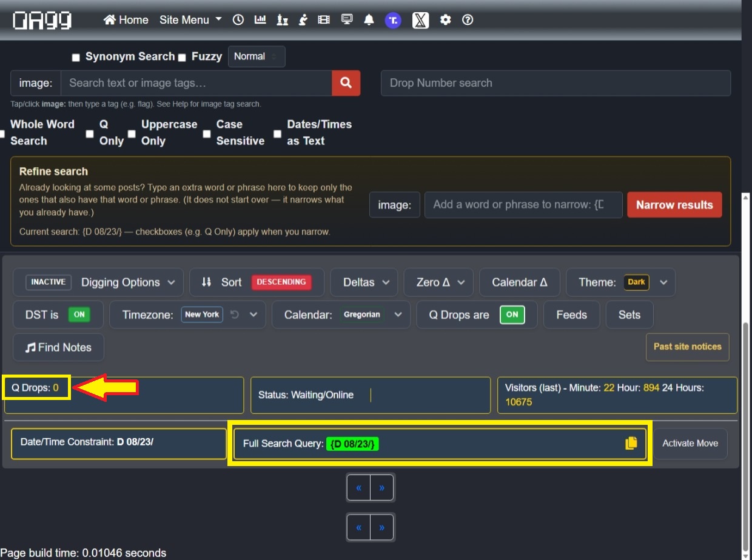Enable the Synonym Search checkbox
Viewport: 752px width, 560px height.
(76, 58)
